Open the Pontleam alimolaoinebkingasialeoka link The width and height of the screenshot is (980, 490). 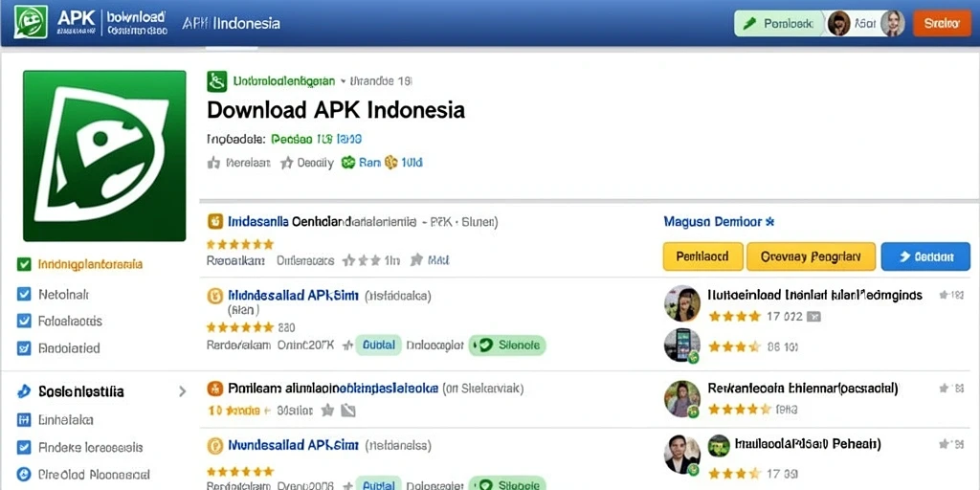[332, 389]
